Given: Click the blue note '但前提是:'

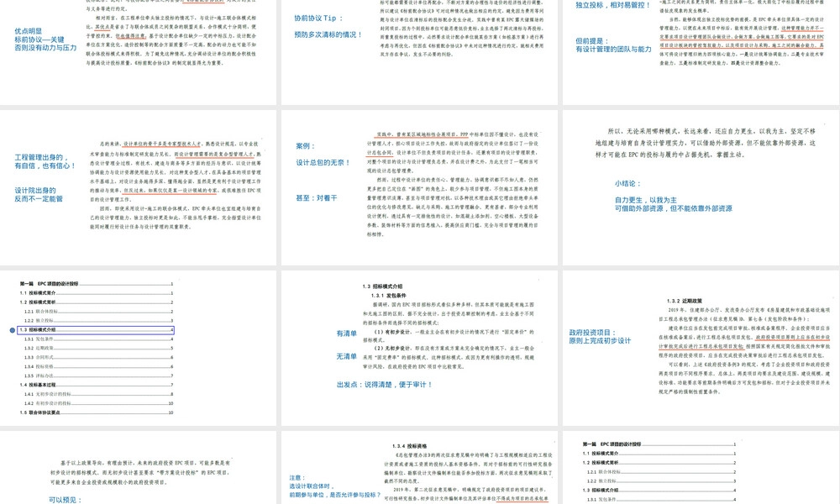Looking at the screenshot, I should click(592, 40).
